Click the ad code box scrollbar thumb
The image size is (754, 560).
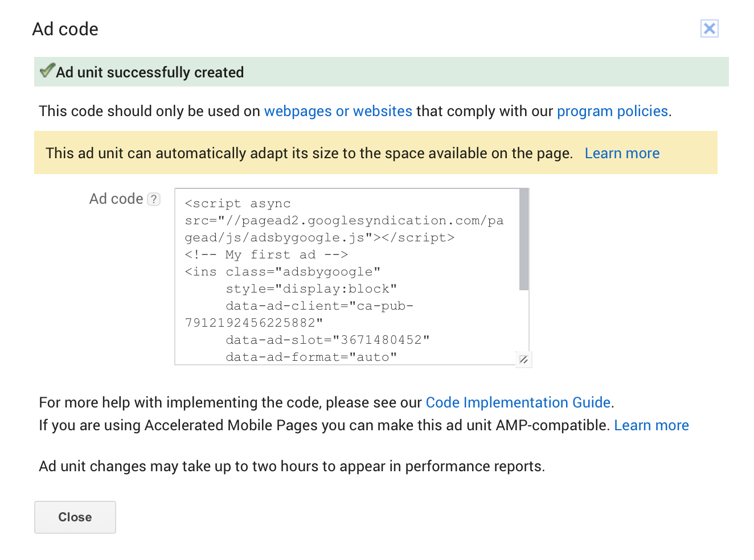coord(524,240)
